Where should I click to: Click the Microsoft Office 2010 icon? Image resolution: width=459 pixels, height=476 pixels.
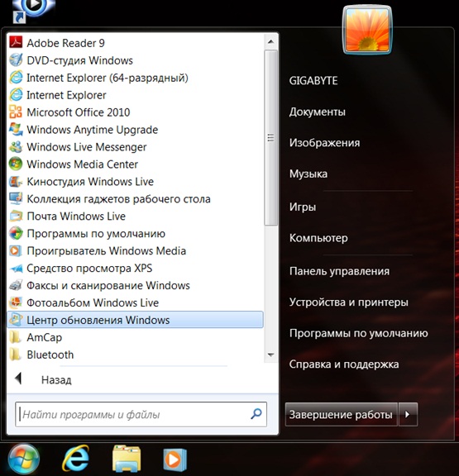pos(16,112)
